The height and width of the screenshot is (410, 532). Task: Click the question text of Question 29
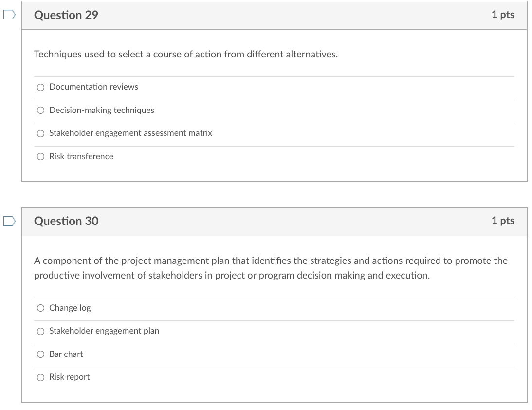185,55
